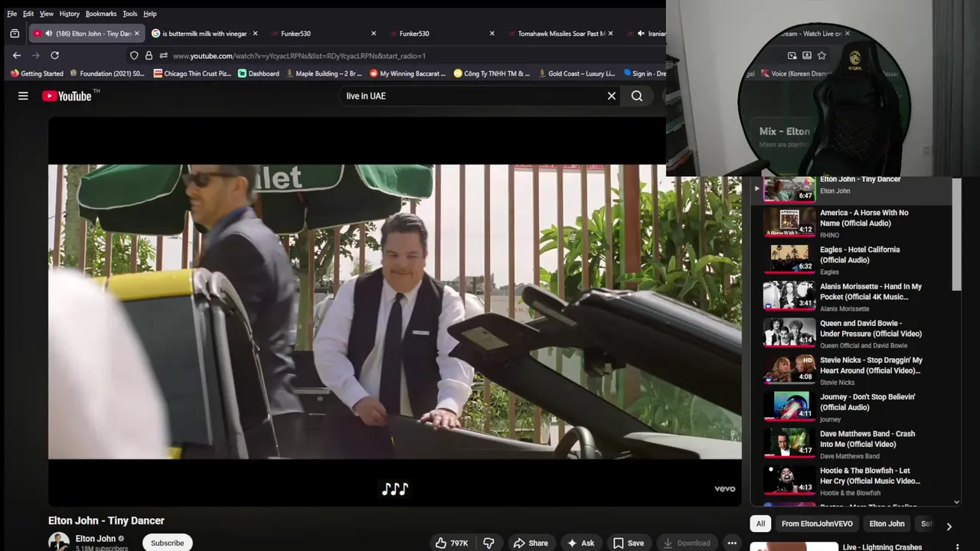The width and height of the screenshot is (980, 551).
Task: Open the View menu
Action: (x=47, y=14)
